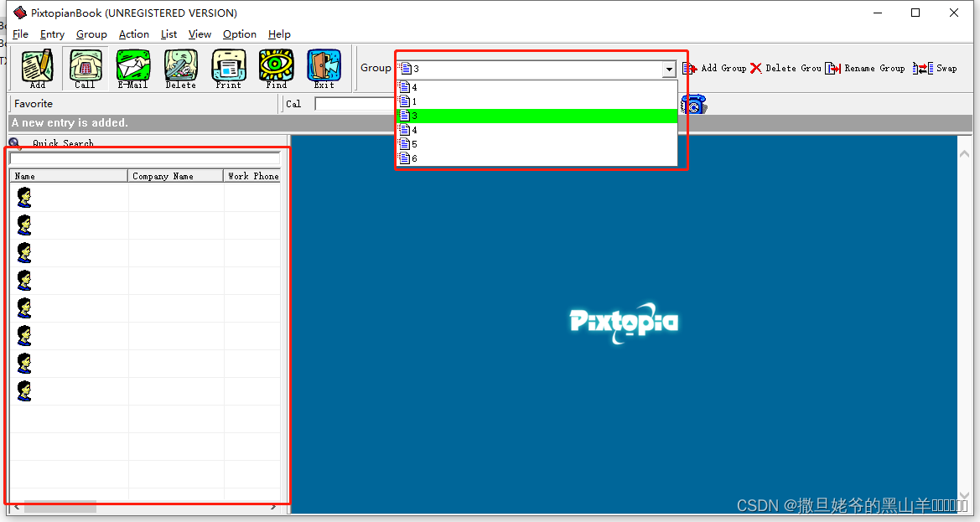The width and height of the screenshot is (980, 522).
Task: Click the blue telephone dial icon
Action: pyautogui.click(x=694, y=104)
